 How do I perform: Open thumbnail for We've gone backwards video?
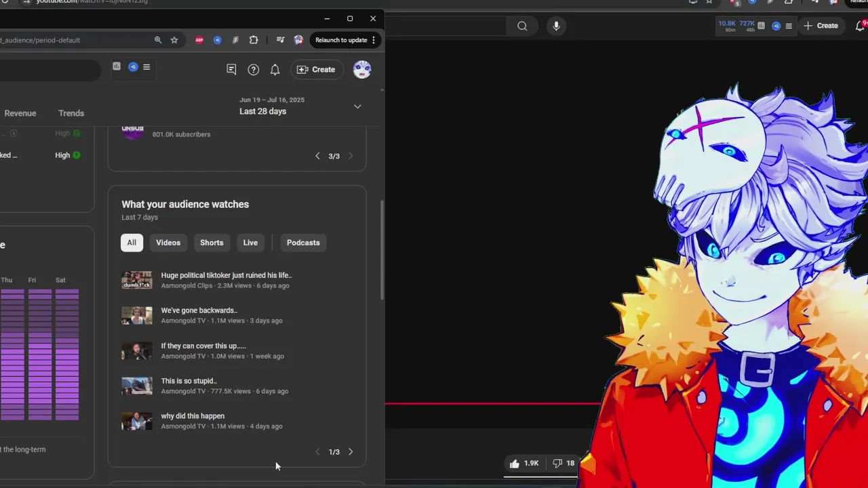(x=137, y=315)
